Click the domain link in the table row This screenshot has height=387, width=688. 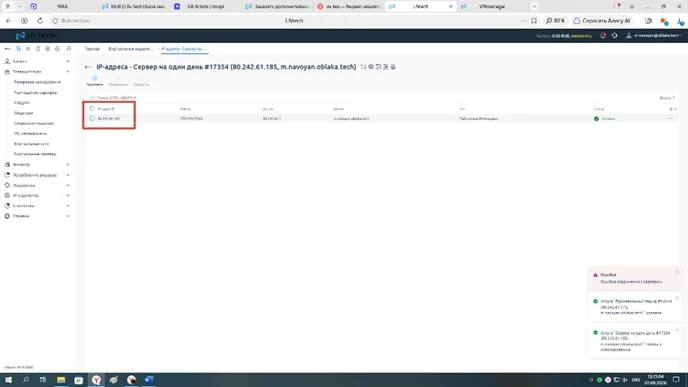click(351, 118)
